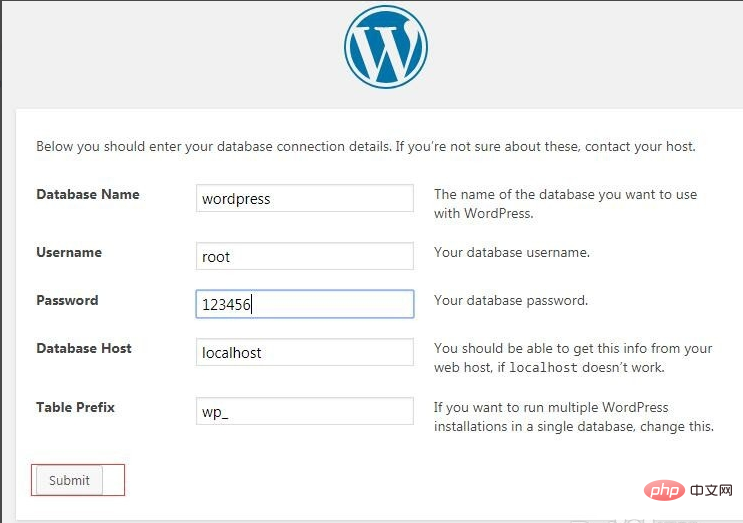This screenshot has width=743, height=523.
Task: Click the Table Prefix field with wp_
Action: [305, 411]
